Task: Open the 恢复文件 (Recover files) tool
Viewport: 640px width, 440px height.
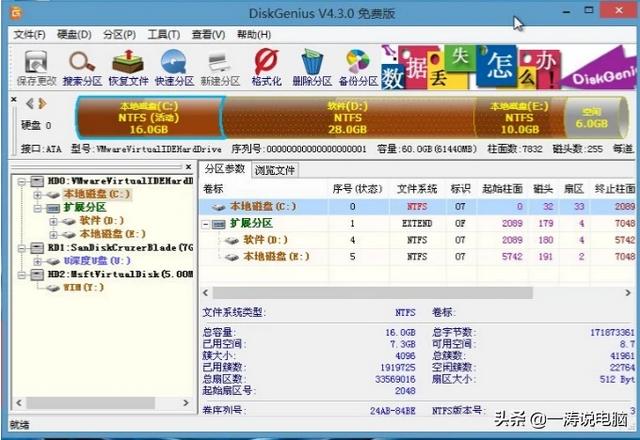Action: 127,67
